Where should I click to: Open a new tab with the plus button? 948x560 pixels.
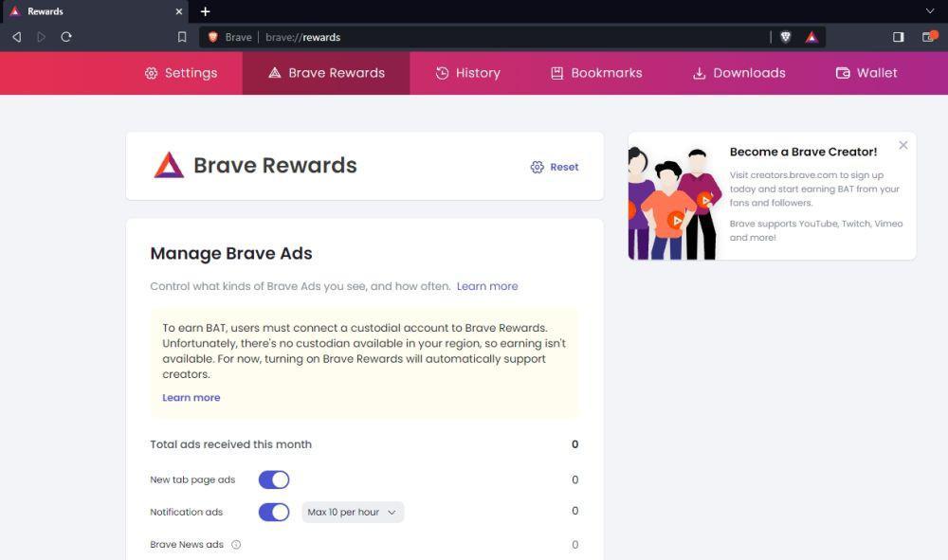tap(205, 11)
